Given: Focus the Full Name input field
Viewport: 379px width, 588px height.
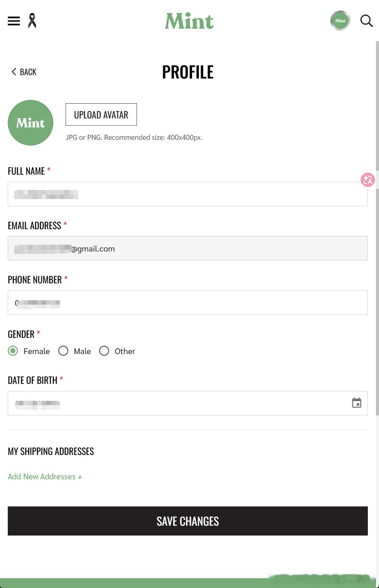Looking at the screenshot, I should point(188,194).
